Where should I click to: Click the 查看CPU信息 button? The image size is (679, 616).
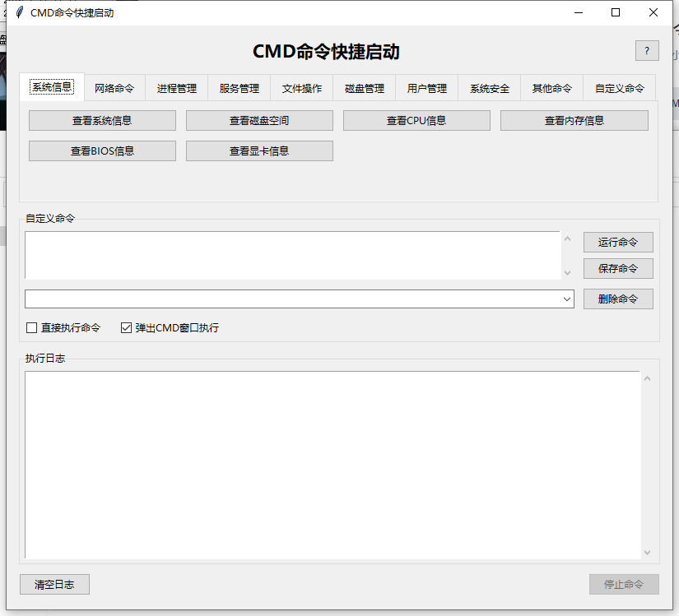point(416,120)
